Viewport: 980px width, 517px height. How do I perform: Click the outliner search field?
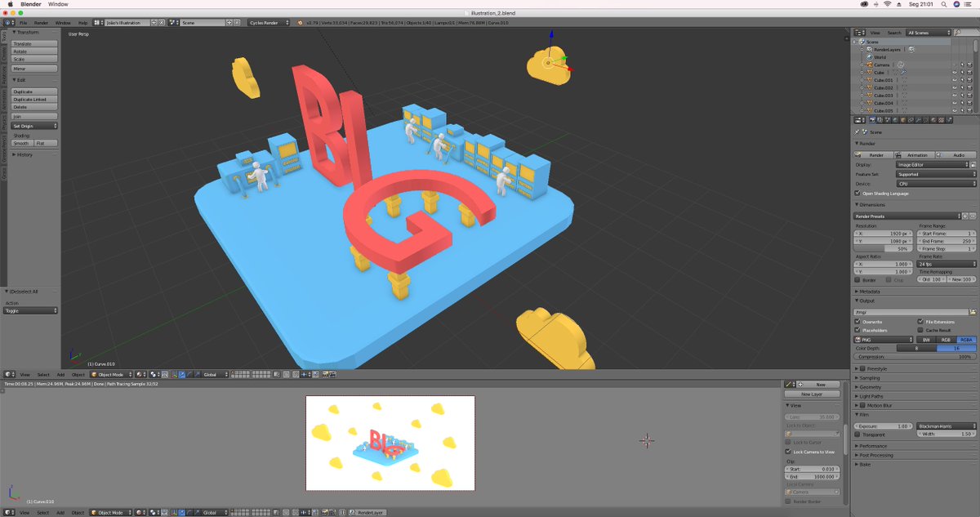coord(966,33)
